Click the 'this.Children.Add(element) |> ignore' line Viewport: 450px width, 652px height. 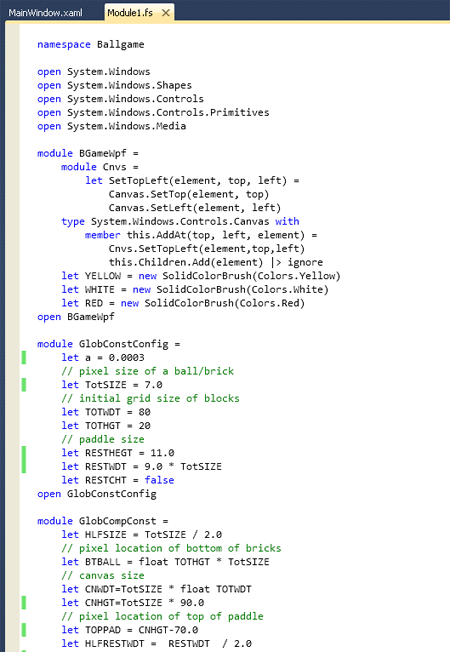tap(215, 262)
